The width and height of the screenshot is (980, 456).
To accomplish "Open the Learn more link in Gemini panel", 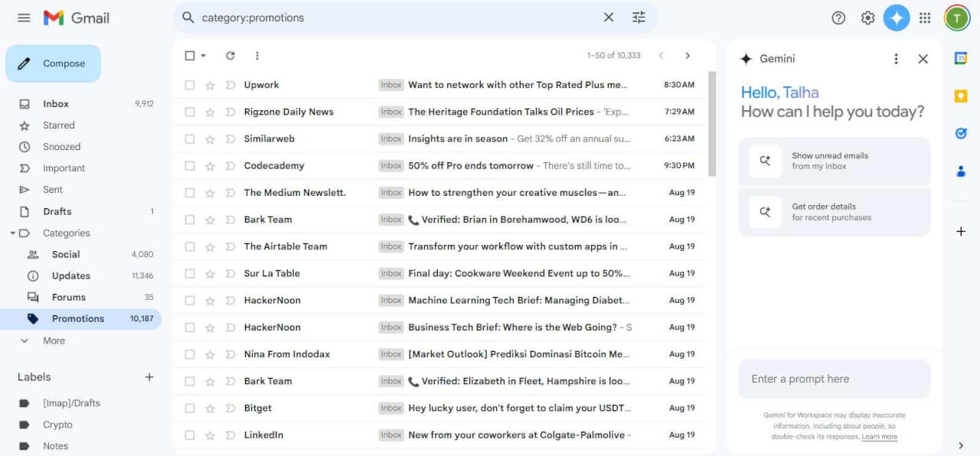I will pyautogui.click(x=879, y=436).
